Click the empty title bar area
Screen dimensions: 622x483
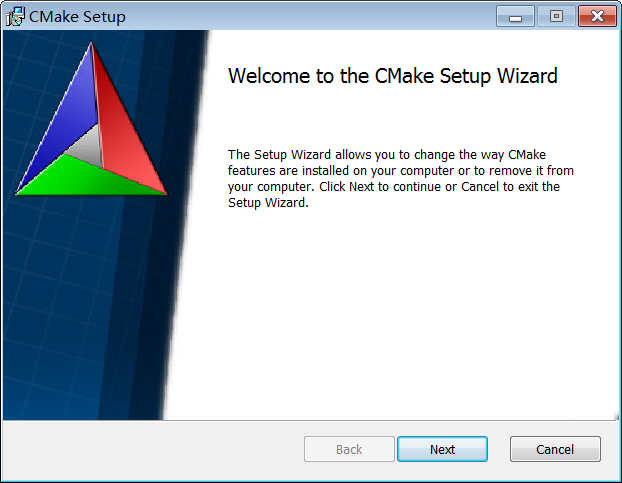pyautogui.click(x=309, y=17)
